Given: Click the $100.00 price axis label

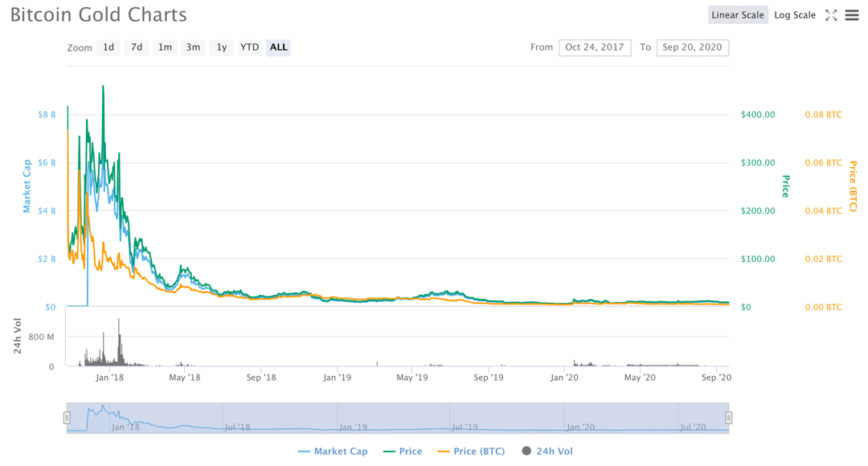Looking at the screenshot, I should tap(758, 259).
